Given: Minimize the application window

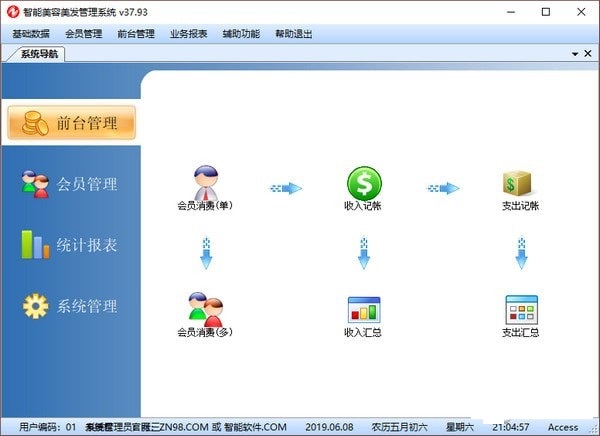Looking at the screenshot, I should (x=511, y=12).
